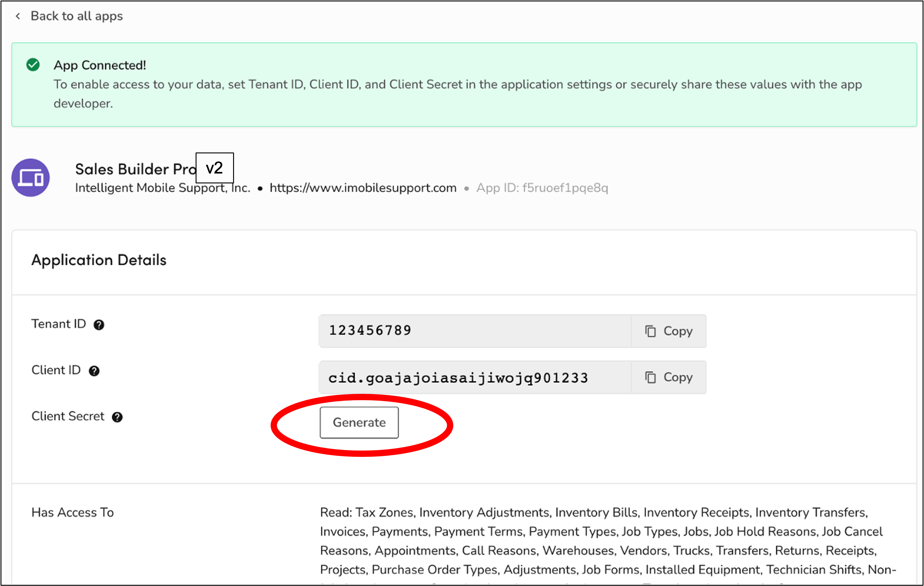Viewport: 924px width, 586px height.
Task: Click the Client ID field cid.goajajoiasaijiwojq901233
Action: coord(475,377)
